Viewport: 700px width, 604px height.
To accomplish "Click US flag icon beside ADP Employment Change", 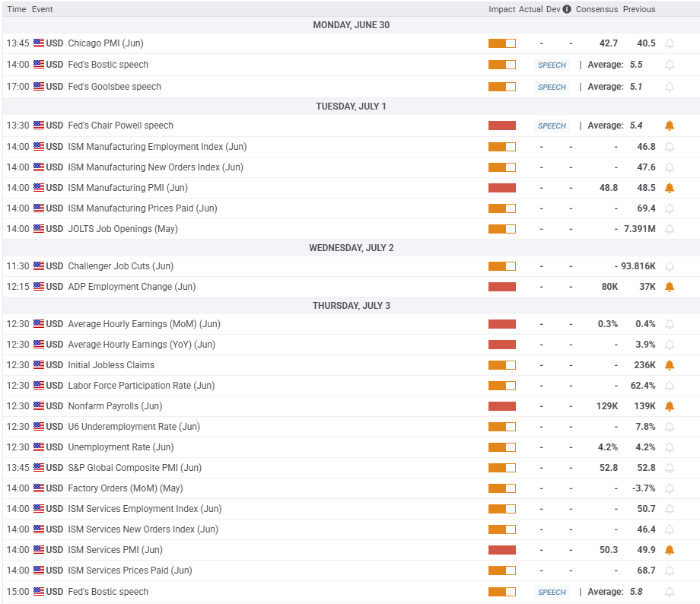I will [39, 287].
